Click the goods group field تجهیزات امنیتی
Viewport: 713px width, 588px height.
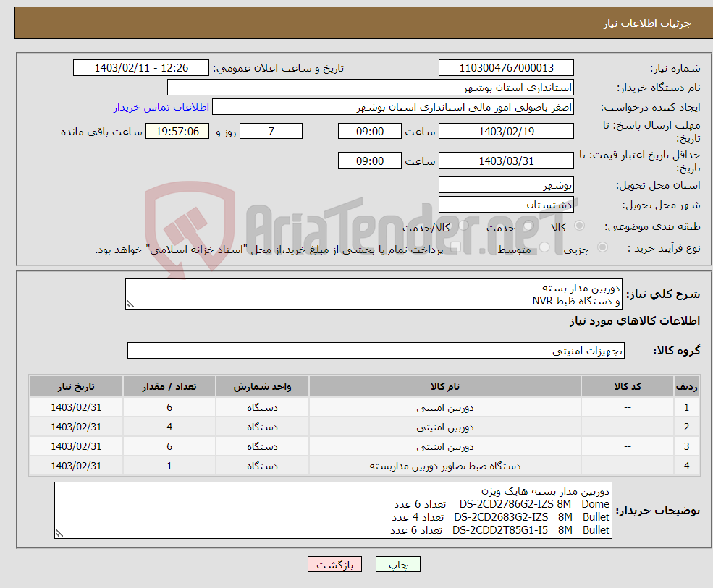[x=376, y=350]
